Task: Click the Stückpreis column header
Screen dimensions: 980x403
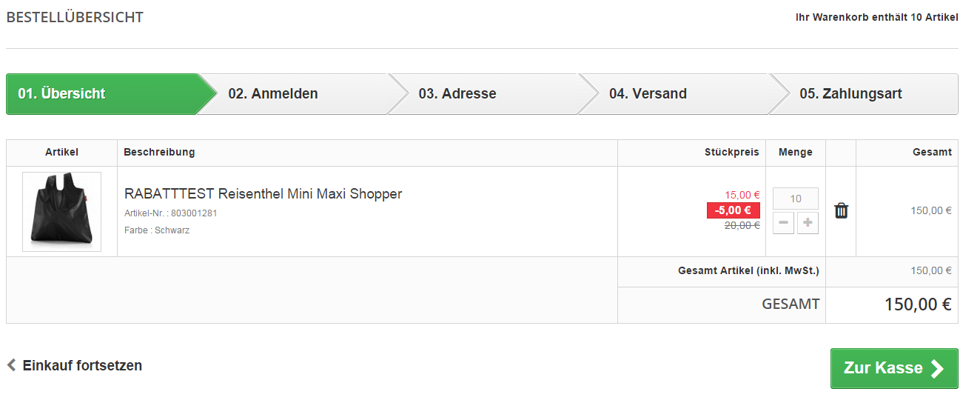Action: [x=731, y=153]
